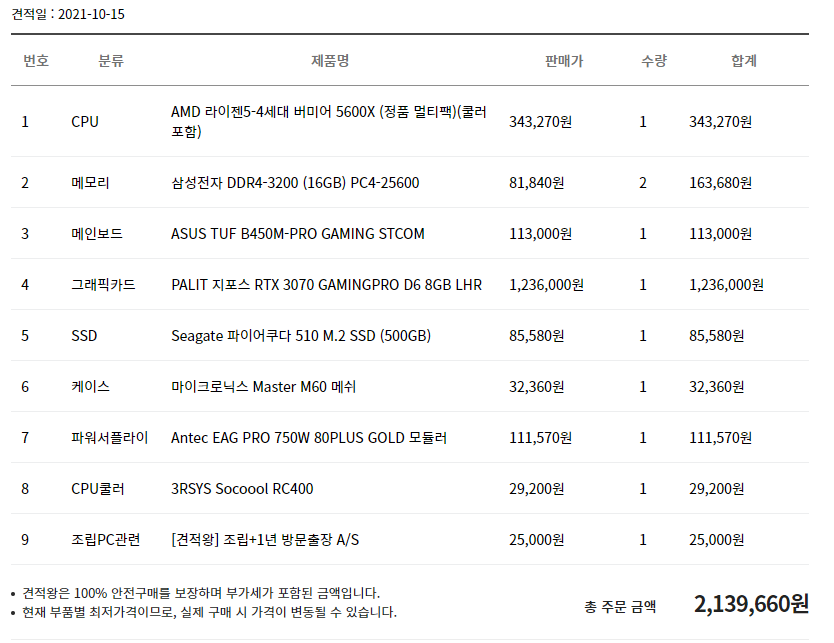Viewport: 834px width, 643px height.
Task: Click the CPU category cell in row 1
Action: pyautogui.click(x=85, y=122)
